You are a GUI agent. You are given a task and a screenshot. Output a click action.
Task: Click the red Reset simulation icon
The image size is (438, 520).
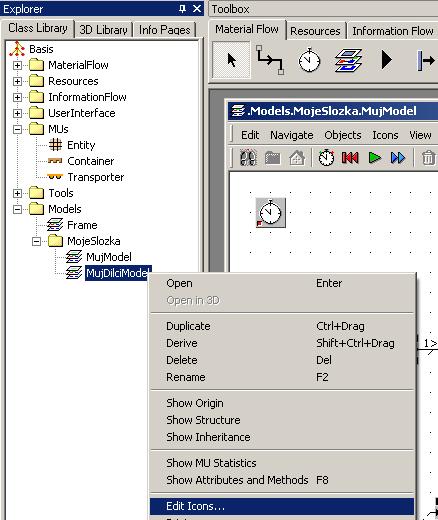coord(350,157)
